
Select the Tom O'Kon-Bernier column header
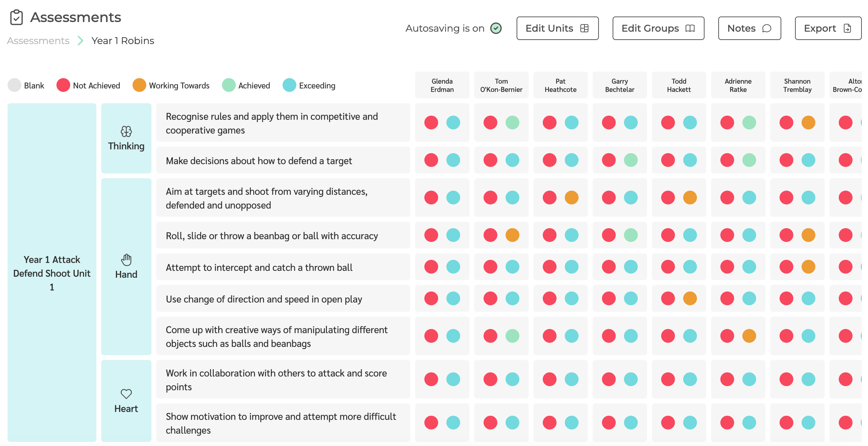tap(501, 85)
